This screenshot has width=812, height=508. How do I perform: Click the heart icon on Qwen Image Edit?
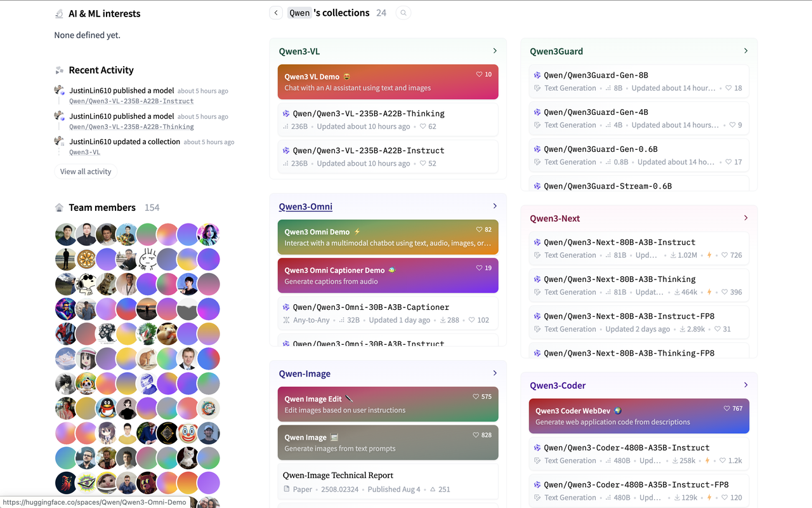click(476, 397)
